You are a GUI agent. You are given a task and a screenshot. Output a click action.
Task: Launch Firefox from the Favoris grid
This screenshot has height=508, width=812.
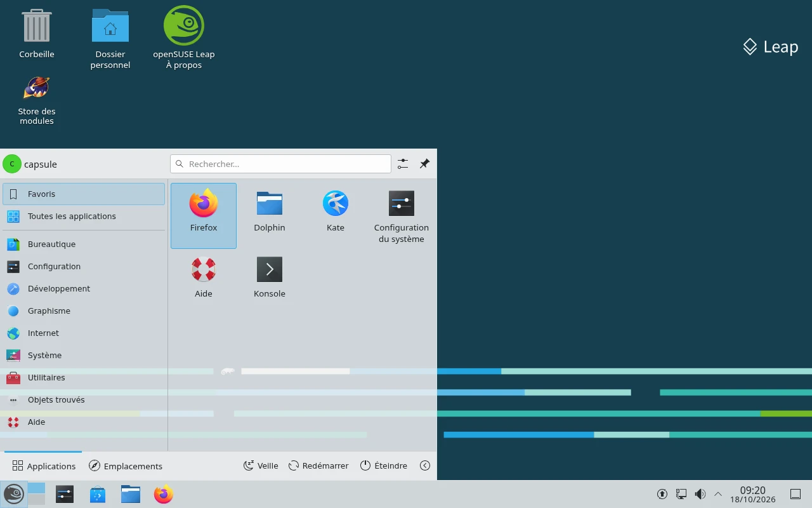[204, 216]
